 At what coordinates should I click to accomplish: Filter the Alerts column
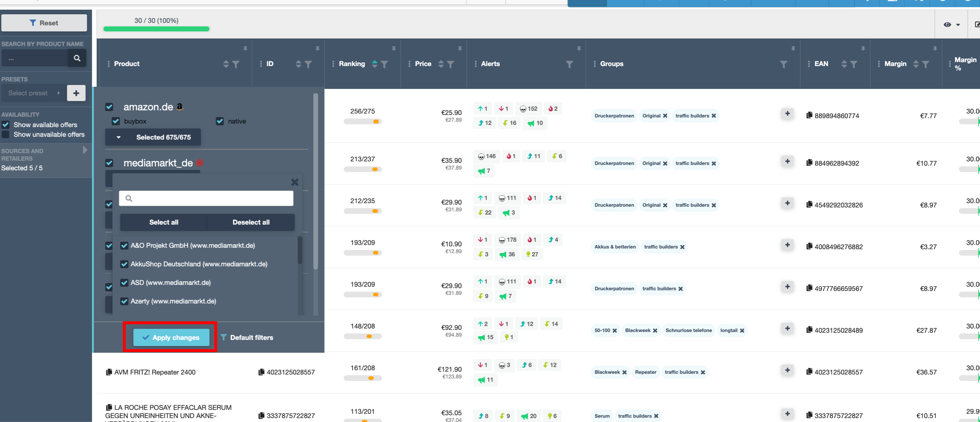click(x=569, y=64)
